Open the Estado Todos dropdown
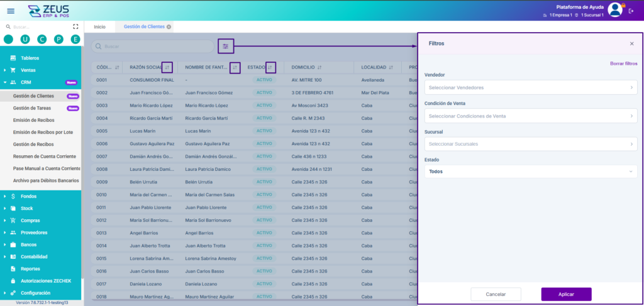 coord(531,172)
